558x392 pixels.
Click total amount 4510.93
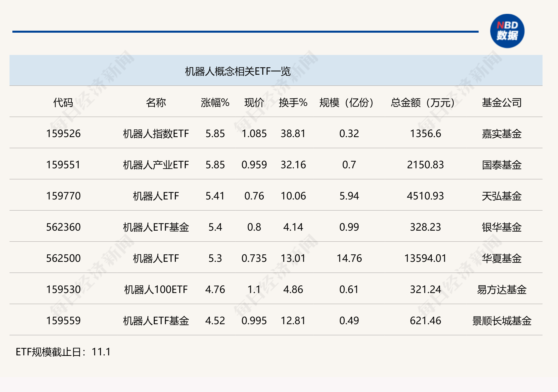pos(425,196)
